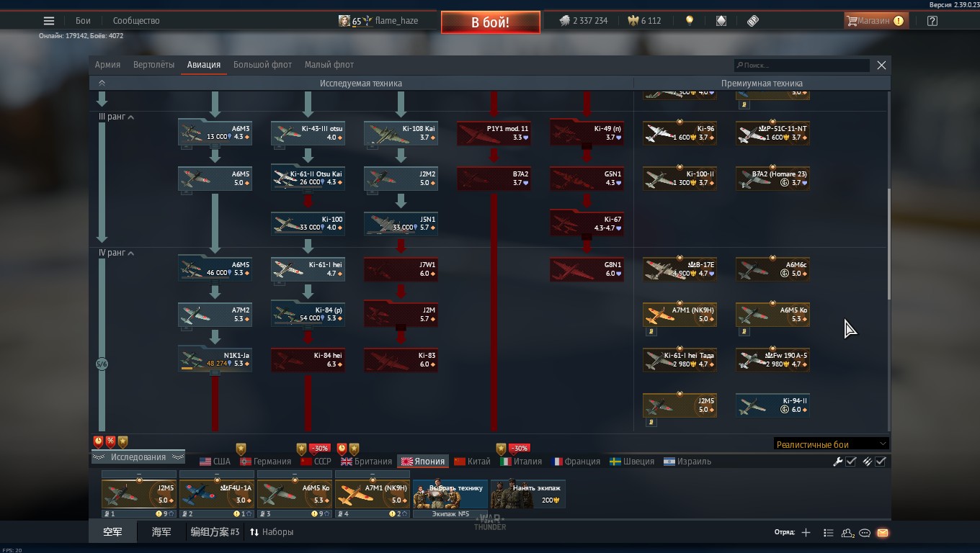The height and width of the screenshot is (553, 980).
Task: Switch to the Вертолёты tab
Action: (153, 65)
